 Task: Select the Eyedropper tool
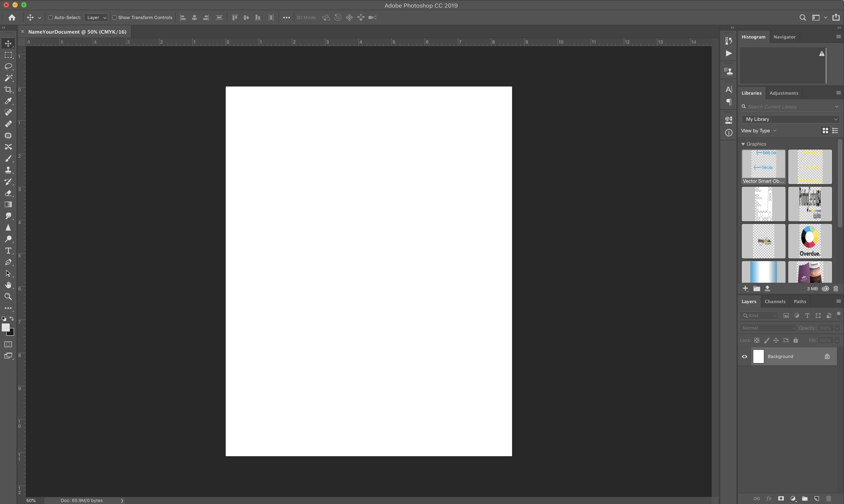point(8,101)
